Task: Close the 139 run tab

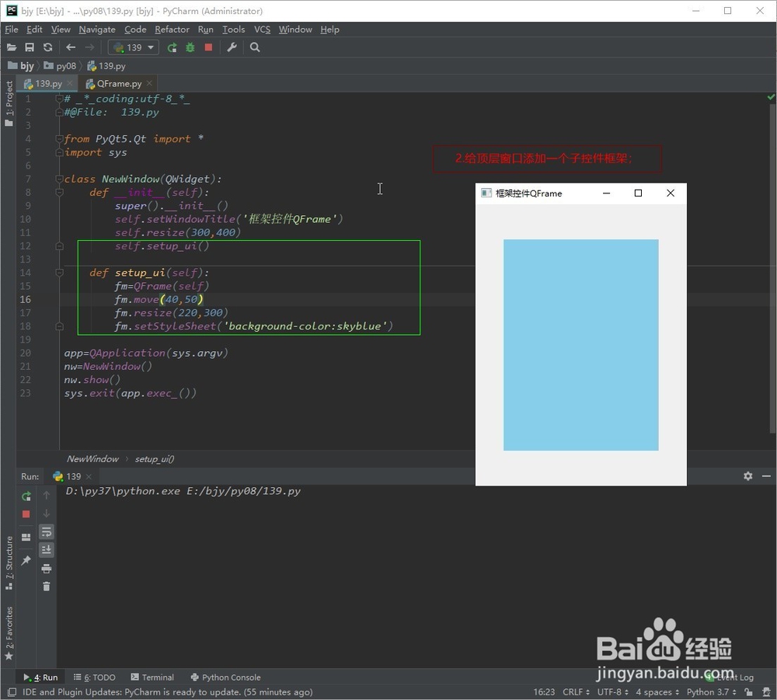Action: (x=89, y=476)
